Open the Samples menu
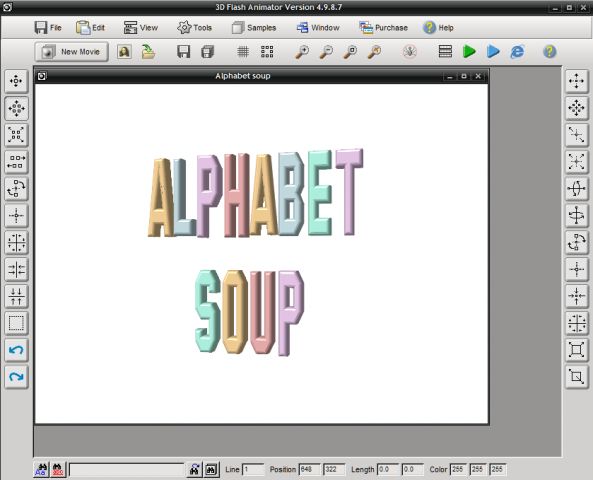The height and width of the screenshot is (480, 593). [x=254, y=28]
